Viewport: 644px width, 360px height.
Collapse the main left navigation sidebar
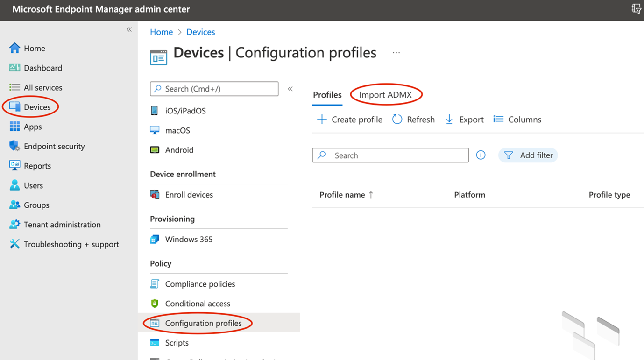coord(129,30)
